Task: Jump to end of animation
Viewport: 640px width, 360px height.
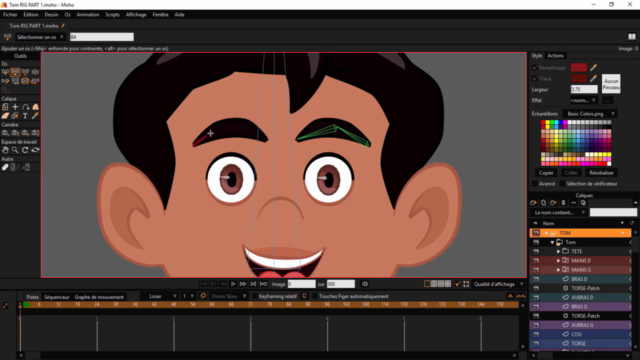Action: coord(263,284)
